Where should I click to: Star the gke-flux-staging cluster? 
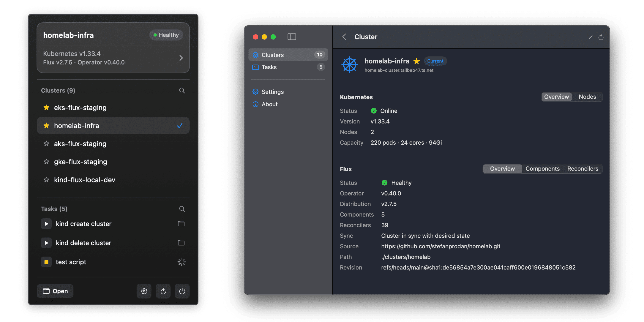[46, 162]
